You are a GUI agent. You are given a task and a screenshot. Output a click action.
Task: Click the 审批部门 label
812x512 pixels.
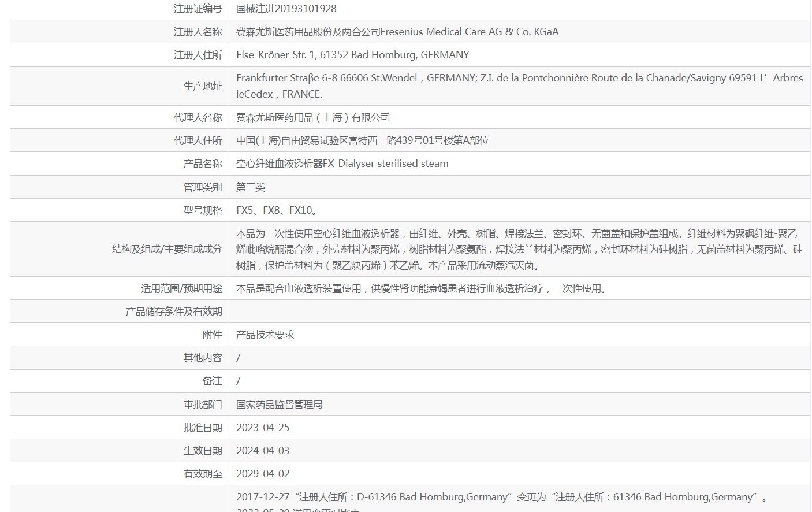(203, 405)
